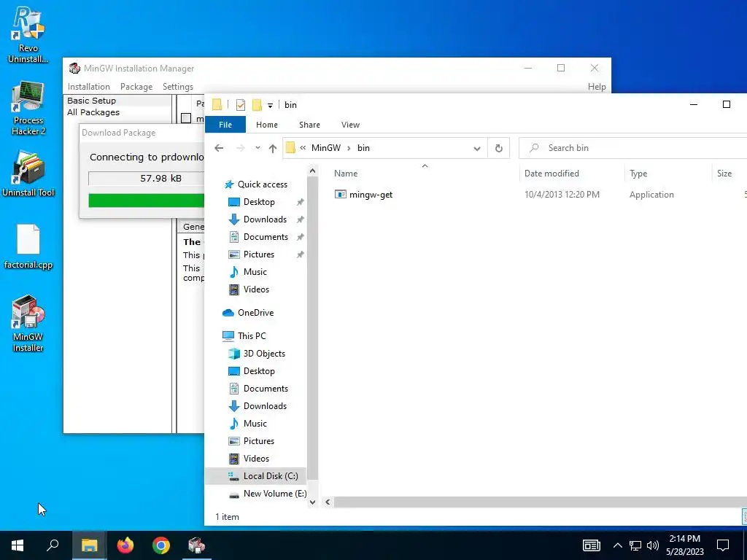Go up one folder level
This screenshot has width=747, height=560.
click(273, 148)
